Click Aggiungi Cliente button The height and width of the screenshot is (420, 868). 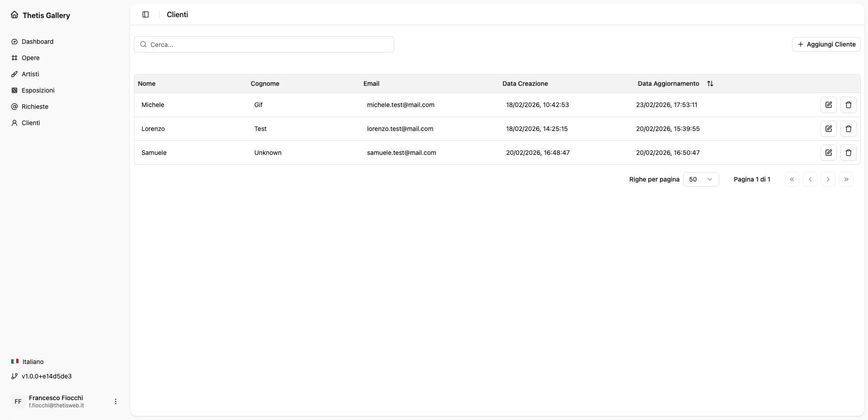coord(826,44)
